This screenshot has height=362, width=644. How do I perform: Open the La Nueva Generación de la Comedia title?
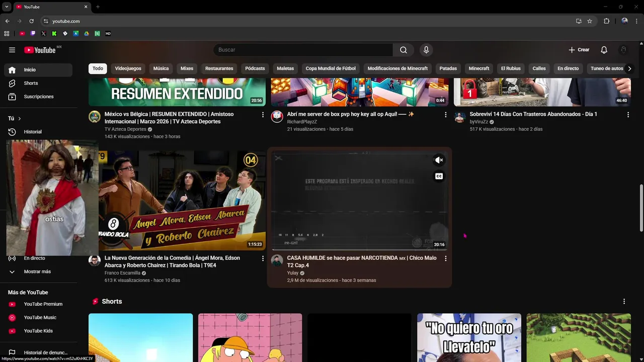tap(172, 261)
